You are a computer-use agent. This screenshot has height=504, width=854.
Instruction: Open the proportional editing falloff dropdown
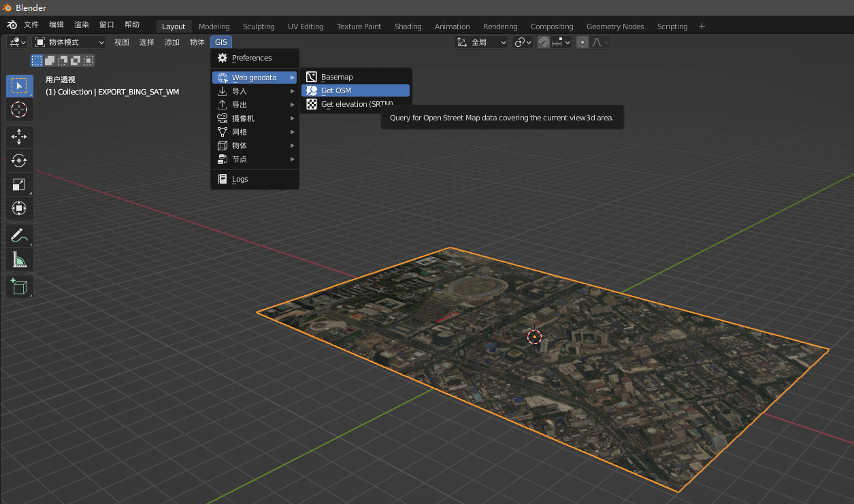coord(600,42)
